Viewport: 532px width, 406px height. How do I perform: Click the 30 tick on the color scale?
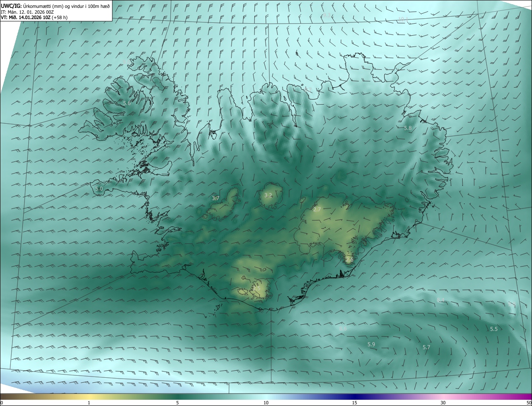click(443, 403)
